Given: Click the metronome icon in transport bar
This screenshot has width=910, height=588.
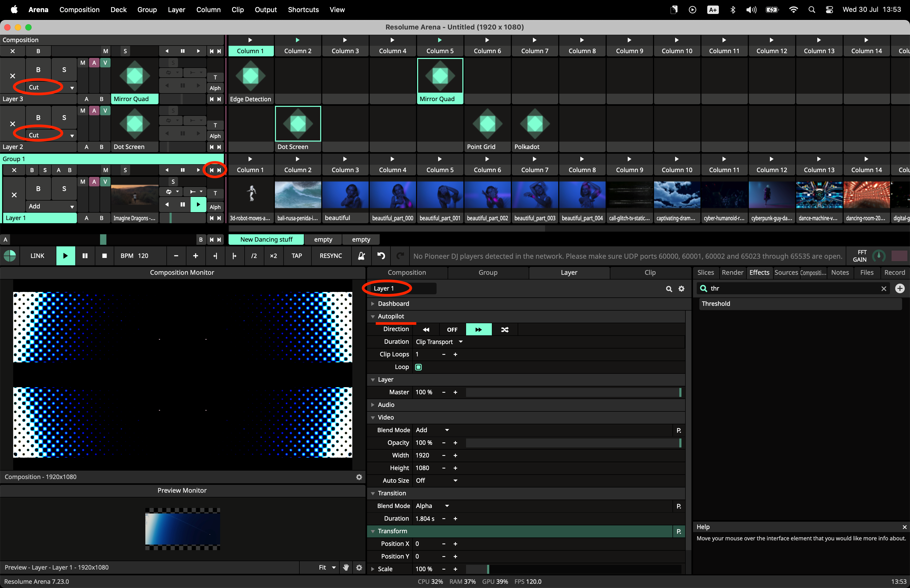Looking at the screenshot, I should coord(361,256).
